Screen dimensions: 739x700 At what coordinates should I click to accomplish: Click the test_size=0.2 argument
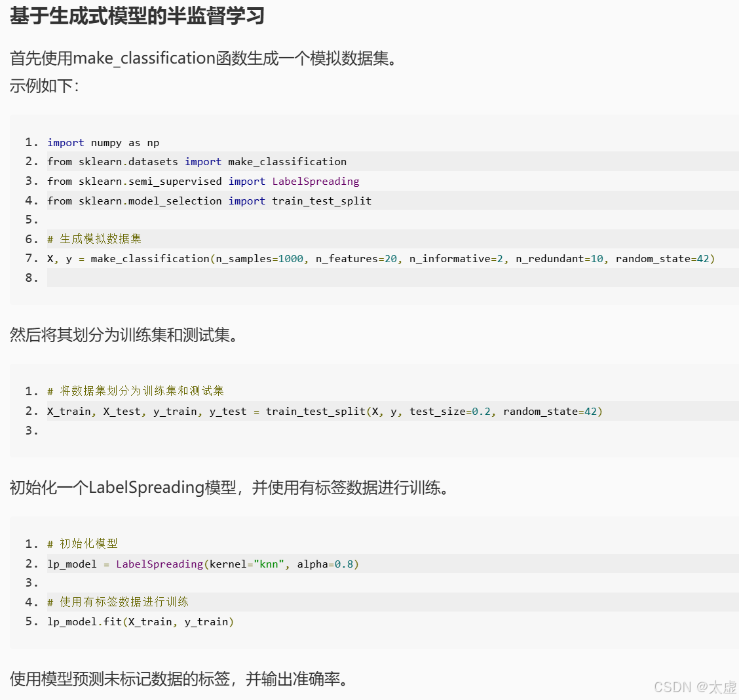pyautogui.click(x=450, y=412)
